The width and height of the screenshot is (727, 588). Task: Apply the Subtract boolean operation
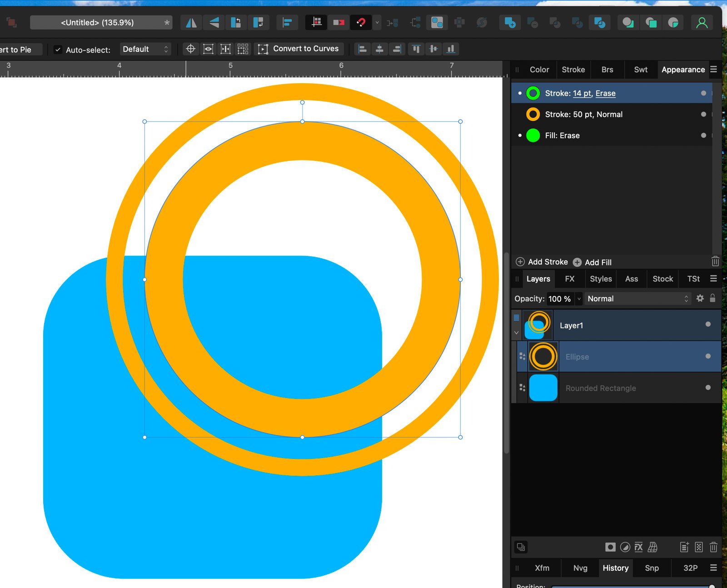coord(532,22)
